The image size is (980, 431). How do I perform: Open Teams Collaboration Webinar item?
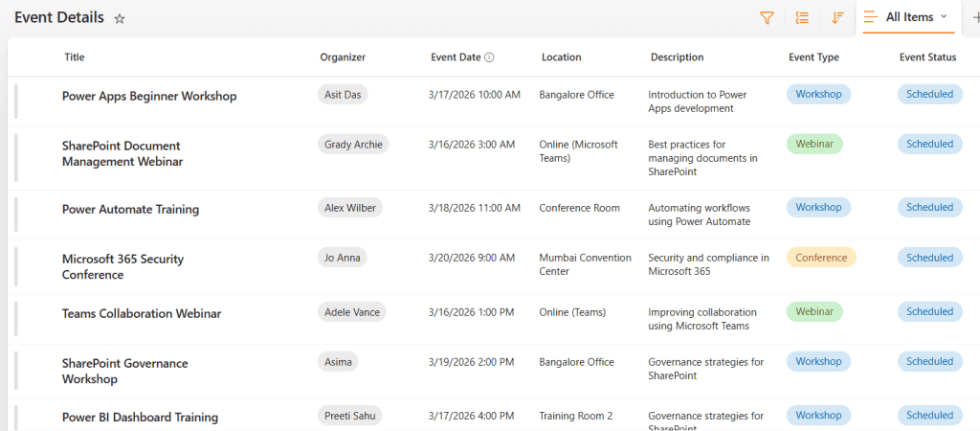coord(142,314)
